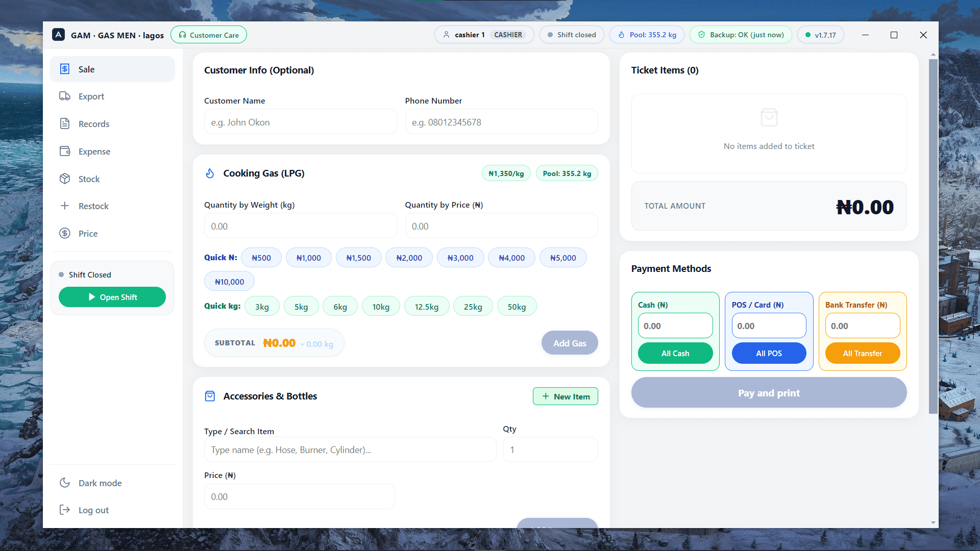Select quick amount ₦5,000
The image size is (980, 551).
click(x=563, y=258)
